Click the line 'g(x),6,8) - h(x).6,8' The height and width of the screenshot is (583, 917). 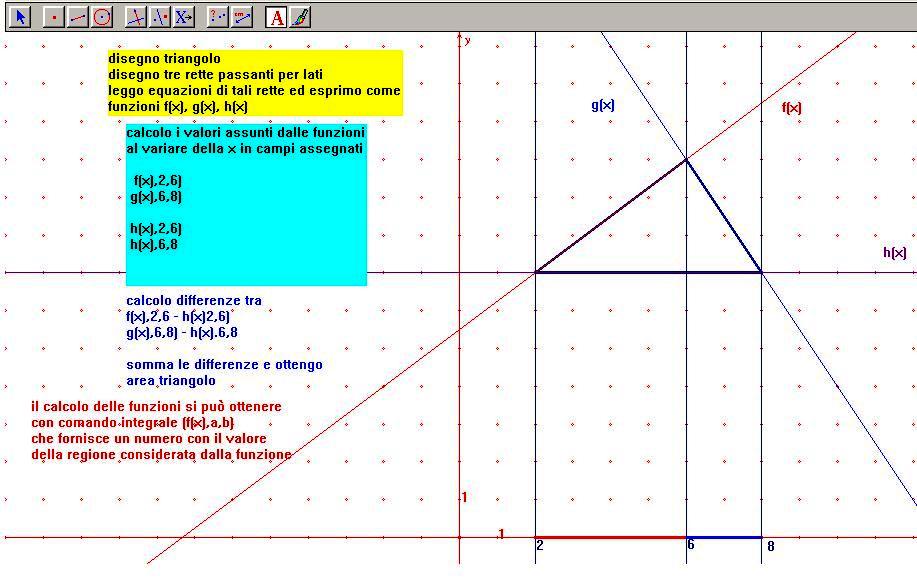(182, 333)
